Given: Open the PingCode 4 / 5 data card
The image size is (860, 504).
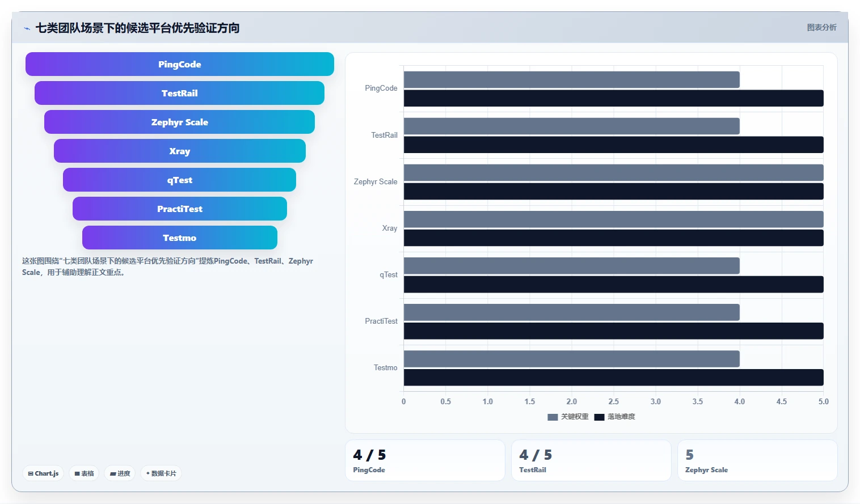Looking at the screenshot, I should 425,460.
